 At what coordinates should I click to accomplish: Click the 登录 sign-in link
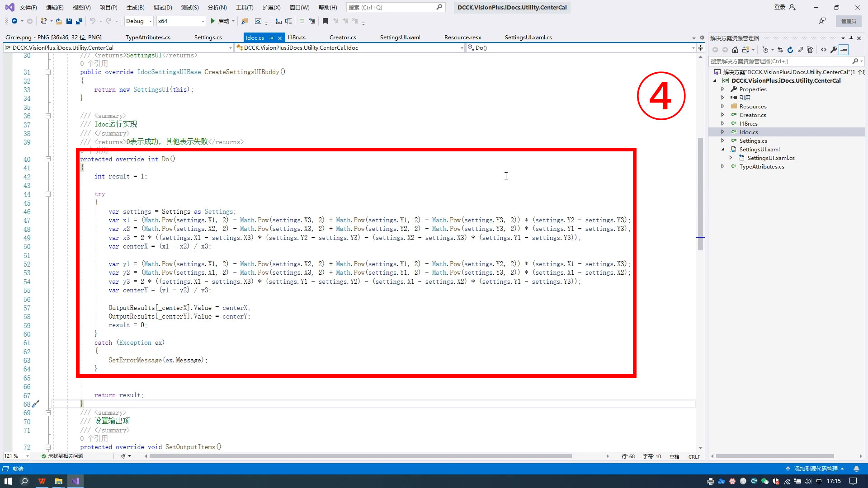779,7
